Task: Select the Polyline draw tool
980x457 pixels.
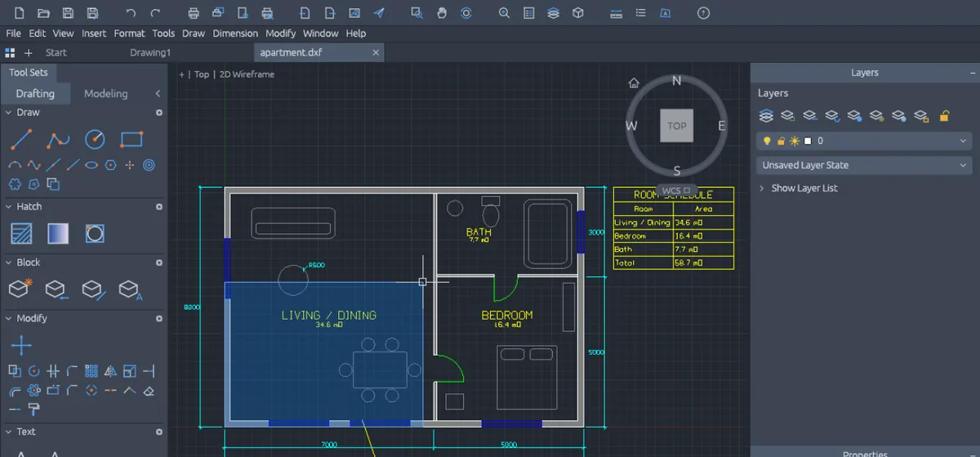Action: point(58,140)
